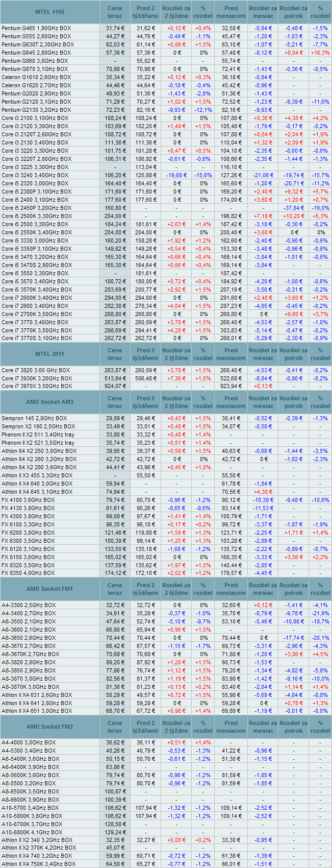This screenshot has height=868, width=332.
Task: Click 'Pred 2 týždňami' header in AMD Socket FM1 section
Action: point(145,589)
